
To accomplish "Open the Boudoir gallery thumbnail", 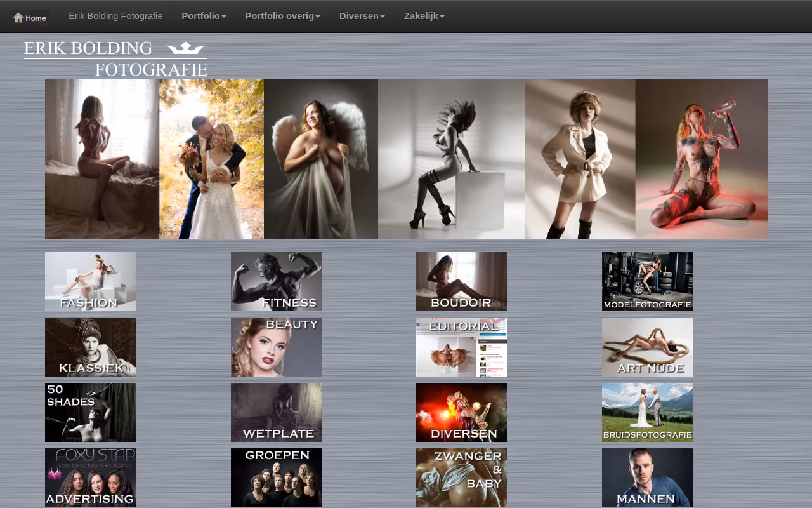I will [461, 281].
